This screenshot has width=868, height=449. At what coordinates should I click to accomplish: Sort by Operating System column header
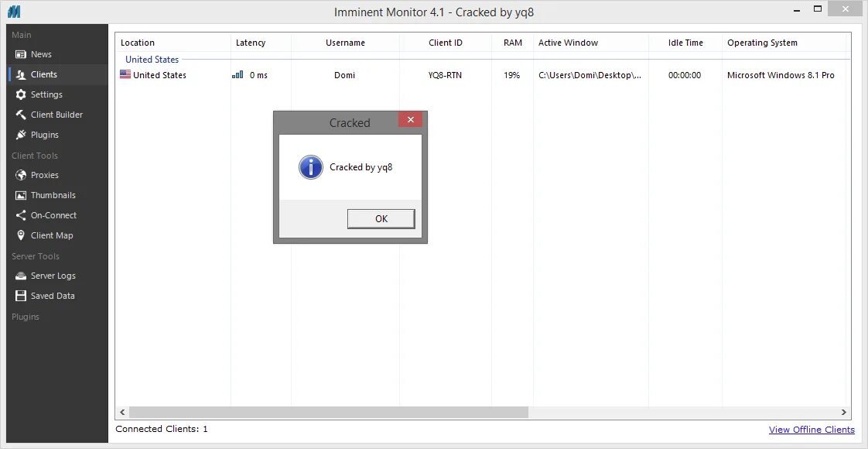(762, 43)
